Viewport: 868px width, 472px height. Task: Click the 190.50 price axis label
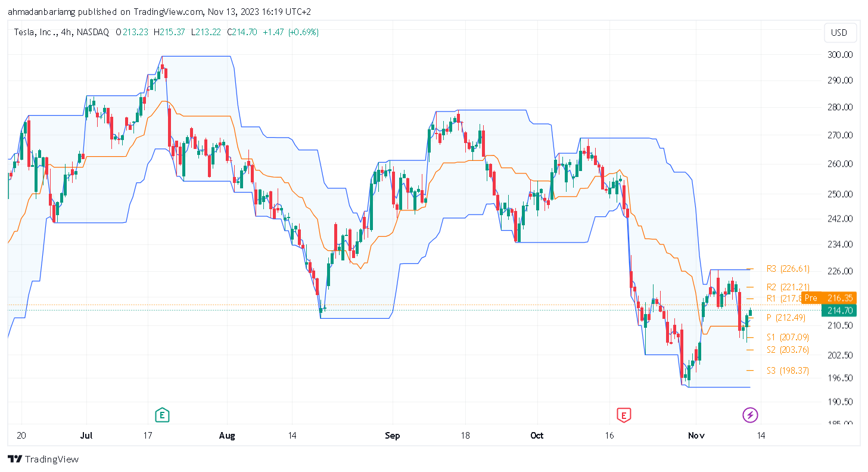click(x=840, y=402)
